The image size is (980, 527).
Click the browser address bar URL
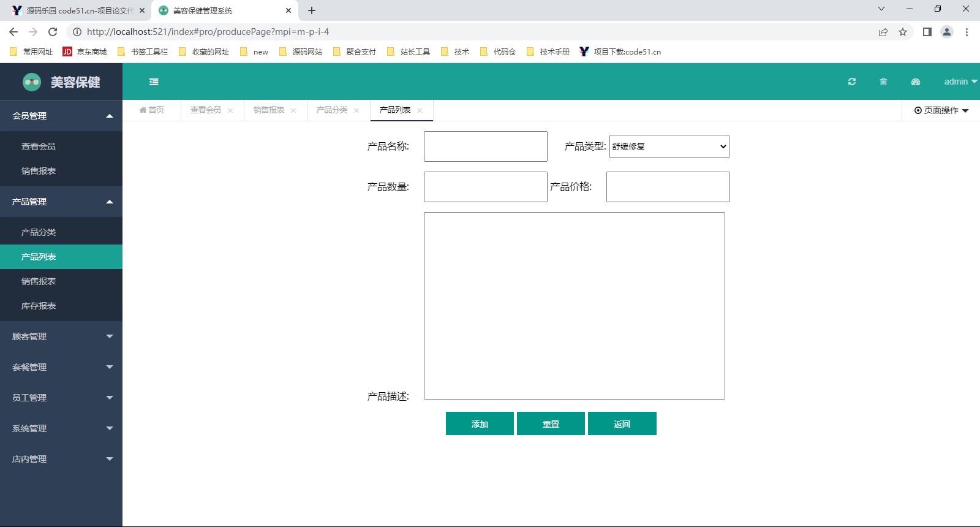[x=208, y=32]
